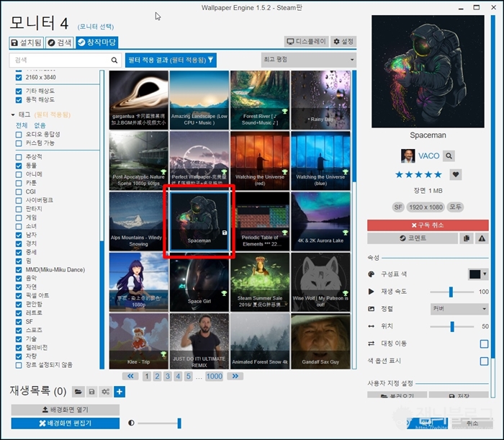Click the 배경화면 열기 button
The height and width of the screenshot is (440, 504).
click(66, 410)
